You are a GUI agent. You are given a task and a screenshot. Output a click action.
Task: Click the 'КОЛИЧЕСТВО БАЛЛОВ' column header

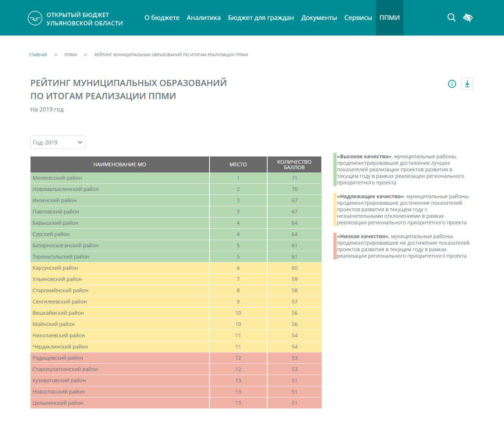(294, 165)
